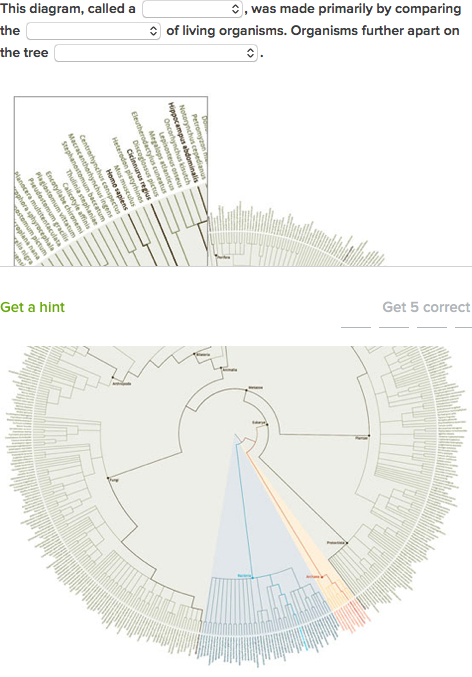Expand the dropdown after "the tree"
This screenshot has height=677, width=472.
[156, 53]
